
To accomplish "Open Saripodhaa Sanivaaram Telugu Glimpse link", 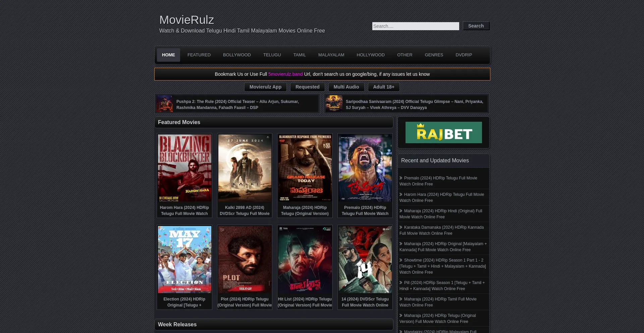I will (x=414, y=105).
